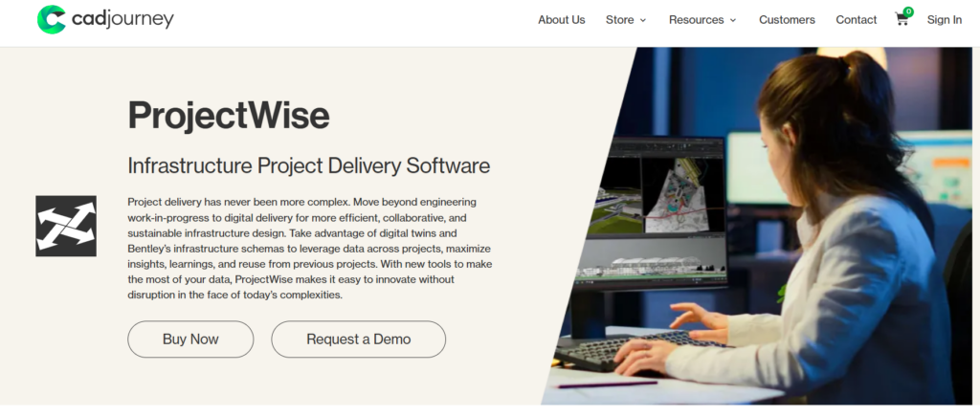Click the green cadjourney logo icon
This screenshot has width=980, height=416.
click(51, 19)
